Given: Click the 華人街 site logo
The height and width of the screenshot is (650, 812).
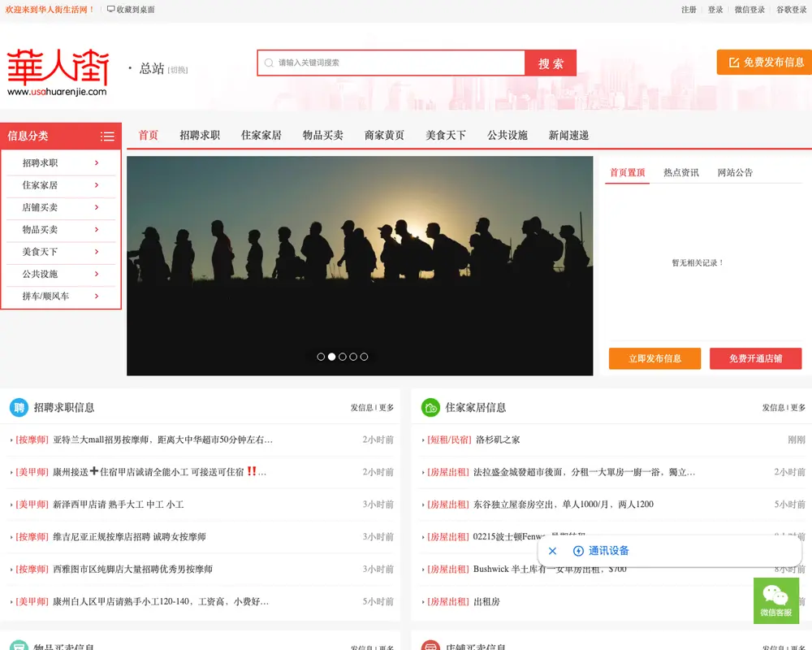Looking at the screenshot, I should 58,72.
